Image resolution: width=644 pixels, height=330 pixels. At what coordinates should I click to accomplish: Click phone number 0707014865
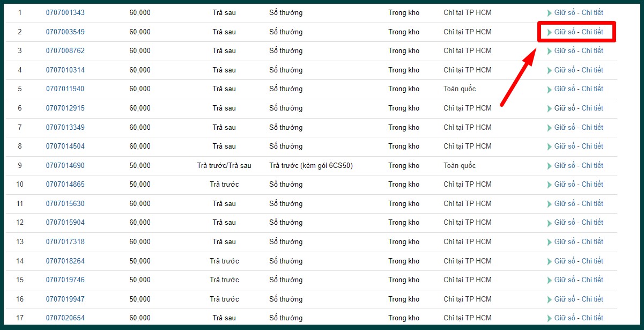pyautogui.click(x=65, y=184)
